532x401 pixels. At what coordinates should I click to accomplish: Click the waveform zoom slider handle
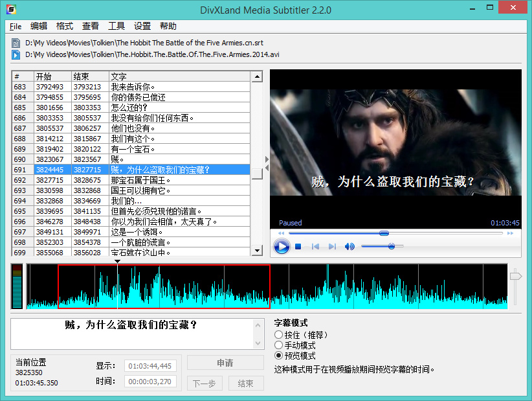coord(515,276)
